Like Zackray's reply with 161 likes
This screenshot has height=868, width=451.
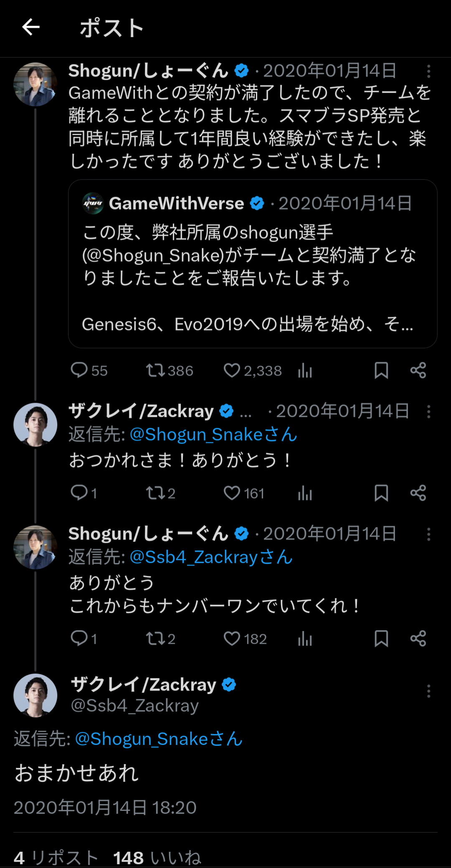click(x=244, y=493)
